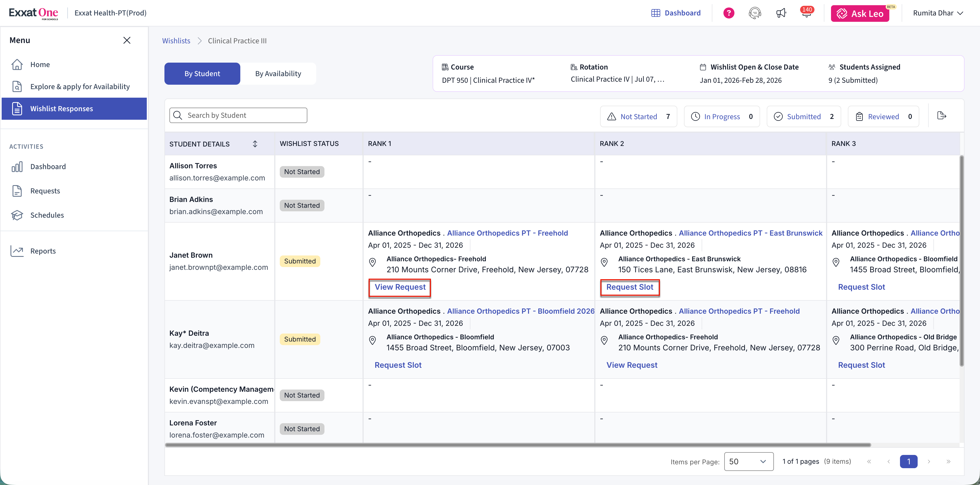
Task: Switch to the By Availability tab
Action: (278, 73)
